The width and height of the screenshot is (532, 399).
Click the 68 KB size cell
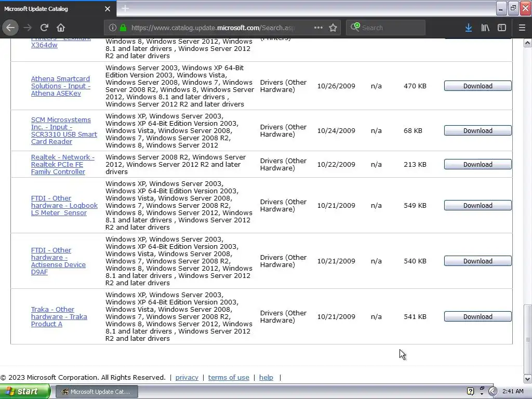[x=413, y=130]
